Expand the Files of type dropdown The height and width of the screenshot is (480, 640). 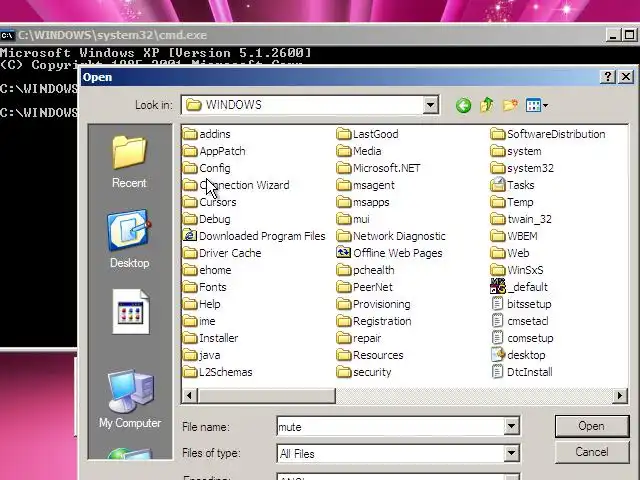click(x=511, y=453)
